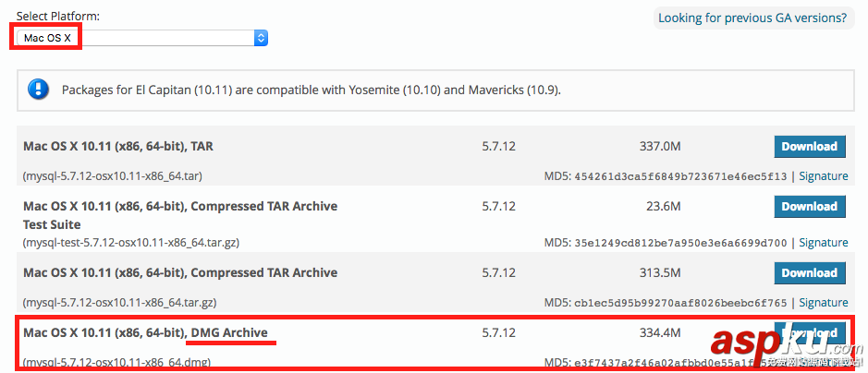
Task: Click the mysql-test-5.7.12 tar.gz filename
Action: (131, 243)
